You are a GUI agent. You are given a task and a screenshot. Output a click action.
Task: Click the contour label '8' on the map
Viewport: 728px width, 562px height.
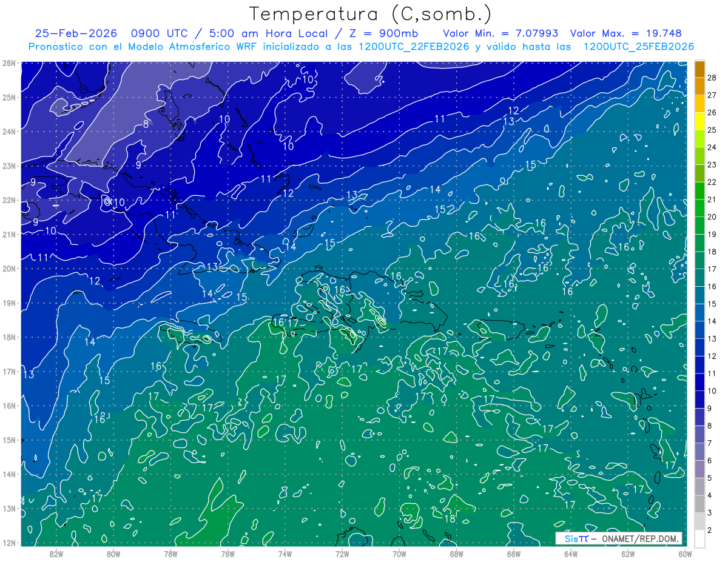(x=146, y=125)
